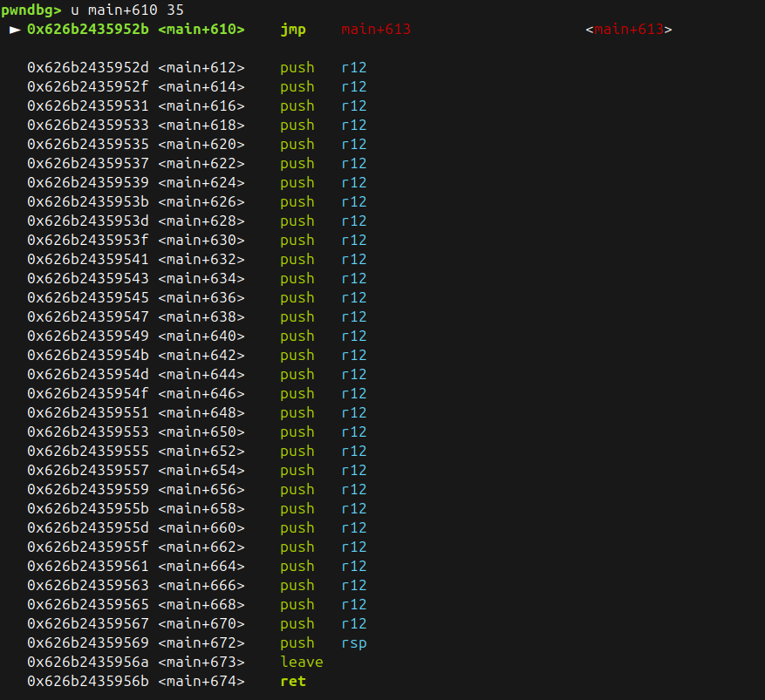Click the address 0x626b24359541

[x=88, y=259]
